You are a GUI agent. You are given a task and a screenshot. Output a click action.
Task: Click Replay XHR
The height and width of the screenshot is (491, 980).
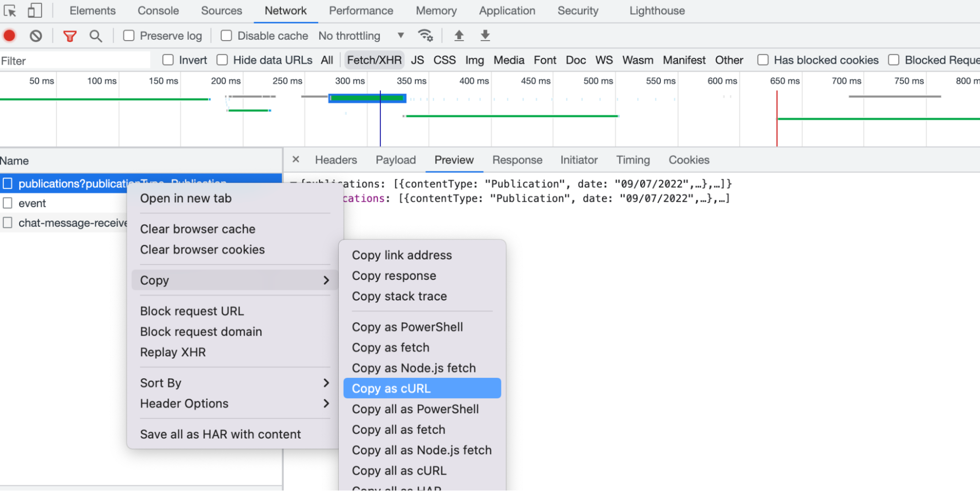tap(173, 352)
